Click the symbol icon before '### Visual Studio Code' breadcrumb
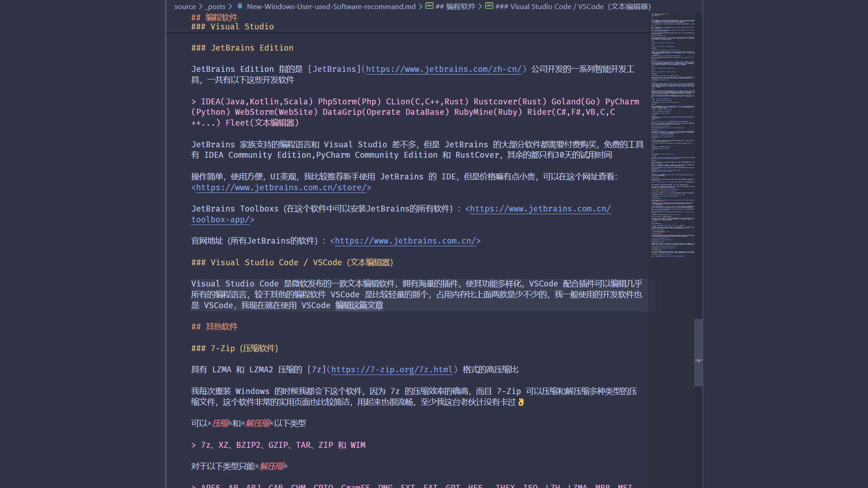This screenshot has height=488, width=868. pyautogui.click(x=489, y=6)
